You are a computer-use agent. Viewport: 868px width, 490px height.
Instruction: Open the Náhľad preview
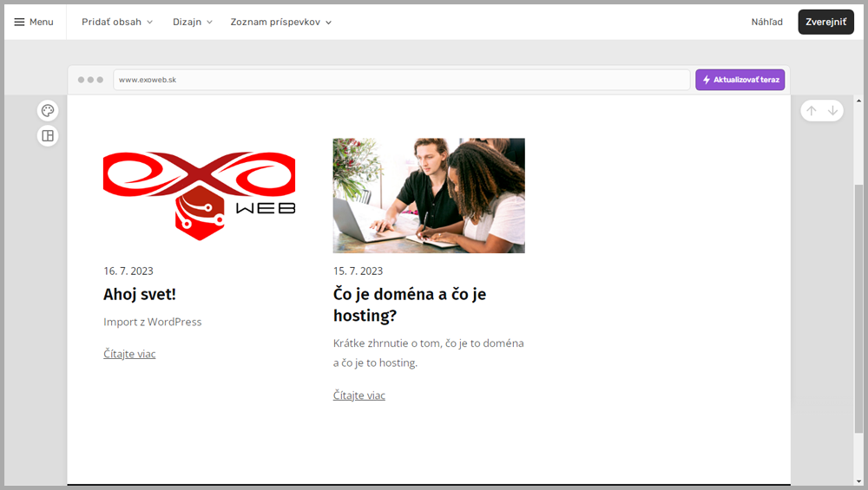[x=766, y=23]
